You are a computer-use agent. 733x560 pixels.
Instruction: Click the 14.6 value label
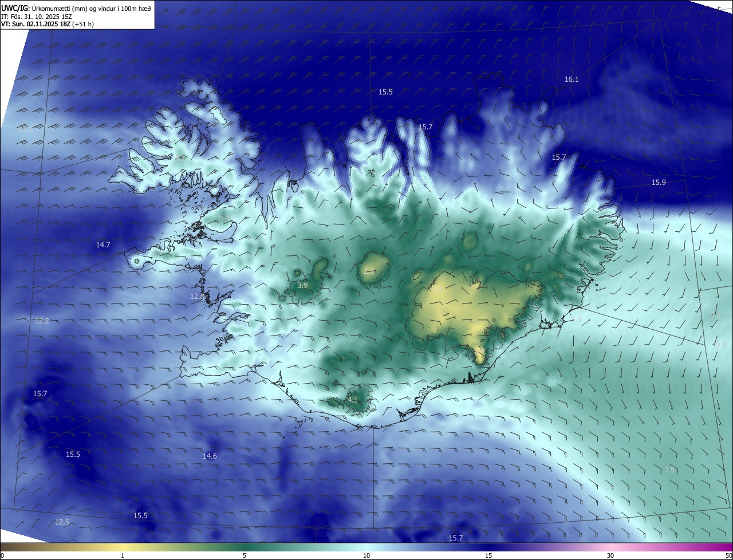[210, 456]
